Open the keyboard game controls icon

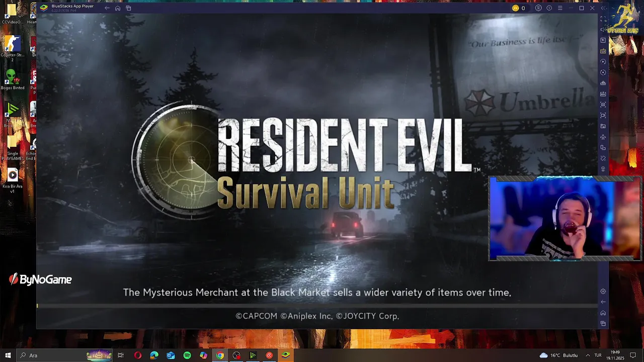603,51
